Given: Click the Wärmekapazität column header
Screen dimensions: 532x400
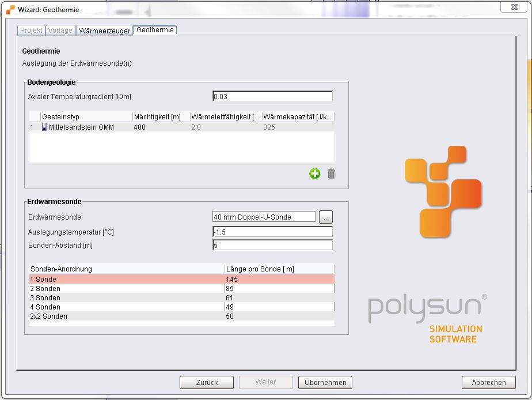Looking at the screenshot, I should click(x=298, y=116).
